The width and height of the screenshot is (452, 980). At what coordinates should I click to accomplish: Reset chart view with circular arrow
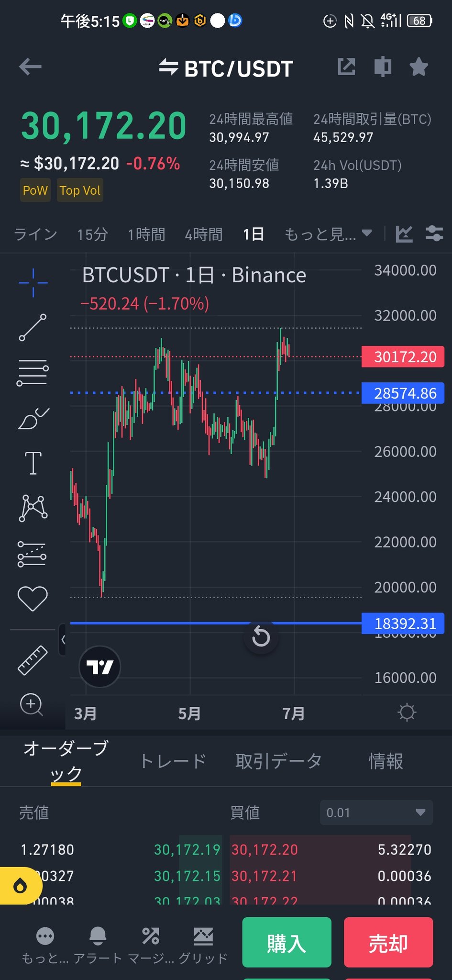(261, 637)
